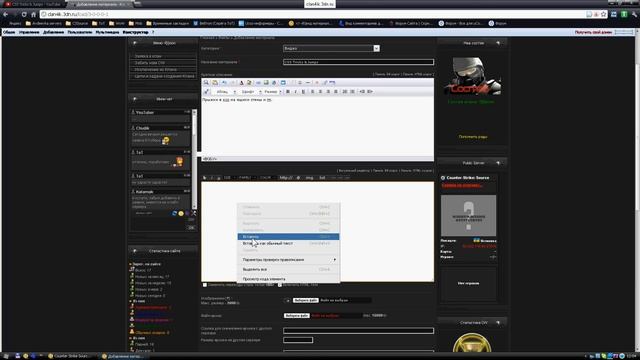Click the archive download link input field

point(358,331)
